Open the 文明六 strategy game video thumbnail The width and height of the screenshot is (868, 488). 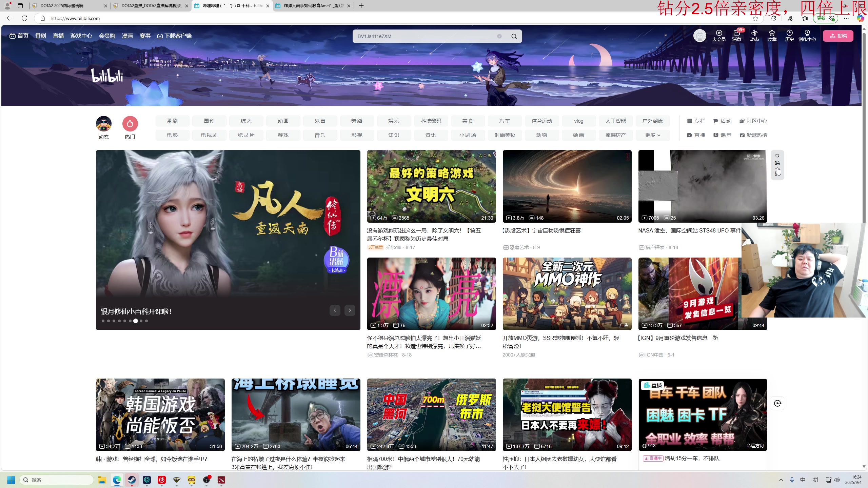pyautogui.click(x=431, y=186)
